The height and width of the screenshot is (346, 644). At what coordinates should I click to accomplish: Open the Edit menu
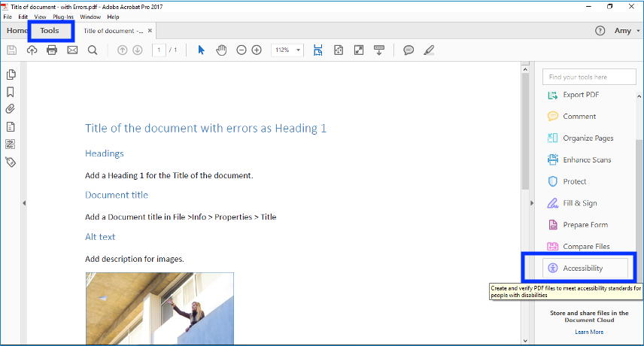(23, 17)
